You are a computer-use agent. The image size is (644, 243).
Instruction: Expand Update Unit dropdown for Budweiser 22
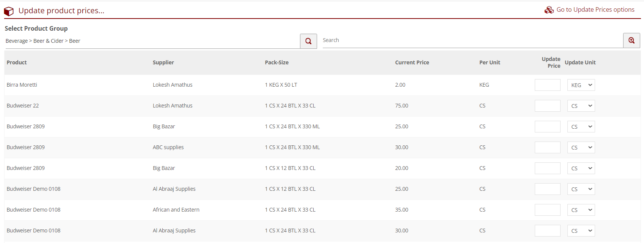coord(581,106)
